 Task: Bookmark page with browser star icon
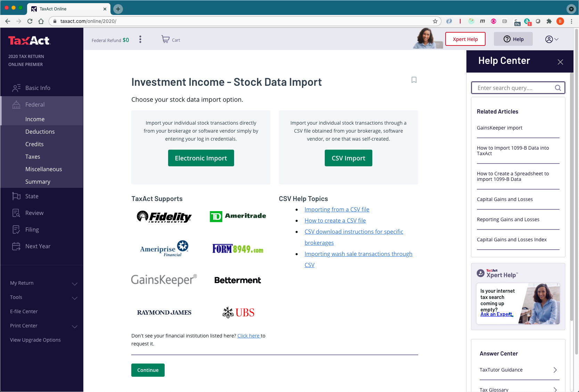click(x=435, y=21)
